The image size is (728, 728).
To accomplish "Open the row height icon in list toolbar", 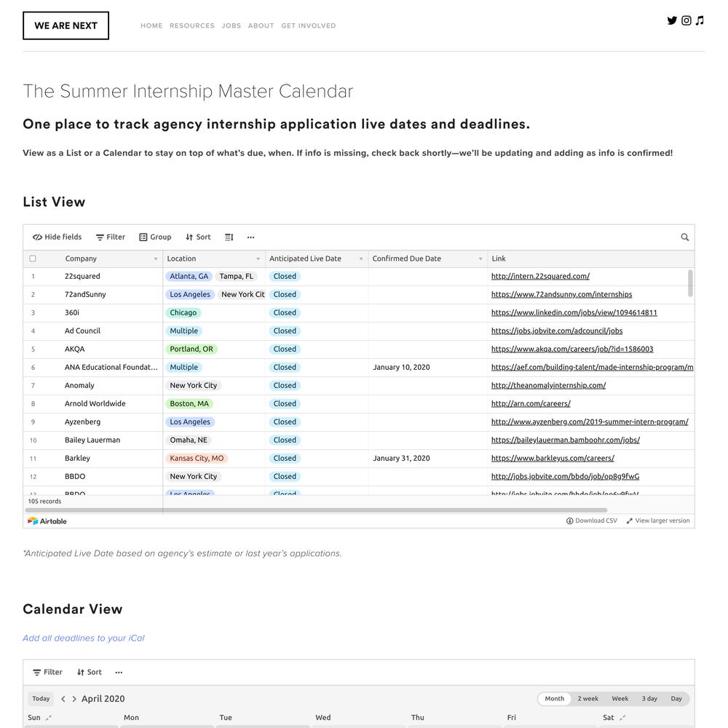I will click(229, 237).
